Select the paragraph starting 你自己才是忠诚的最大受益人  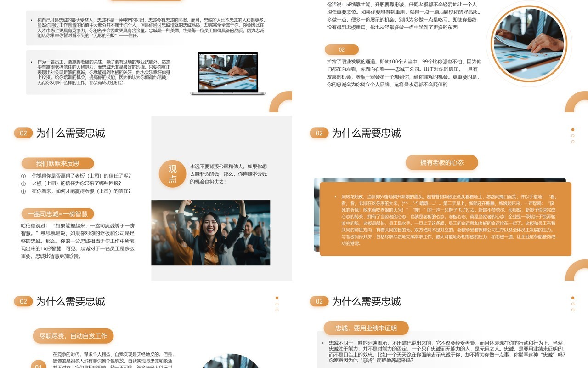151,28
